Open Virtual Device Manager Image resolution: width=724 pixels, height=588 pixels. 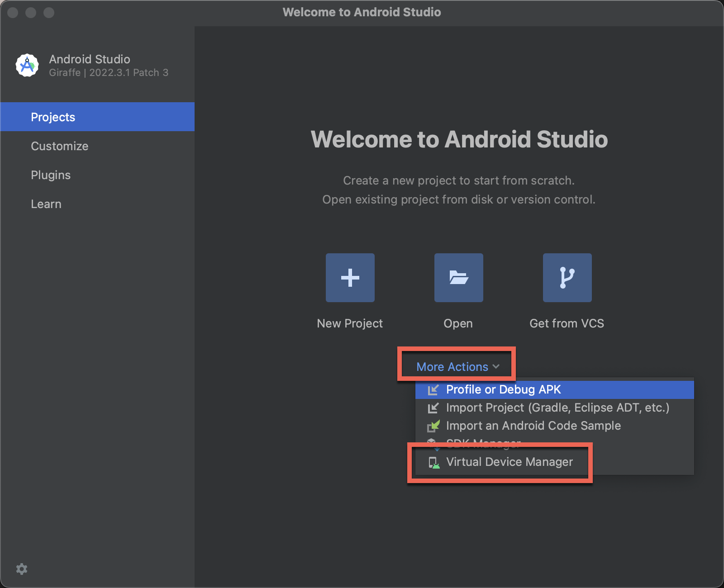[555, 462]
